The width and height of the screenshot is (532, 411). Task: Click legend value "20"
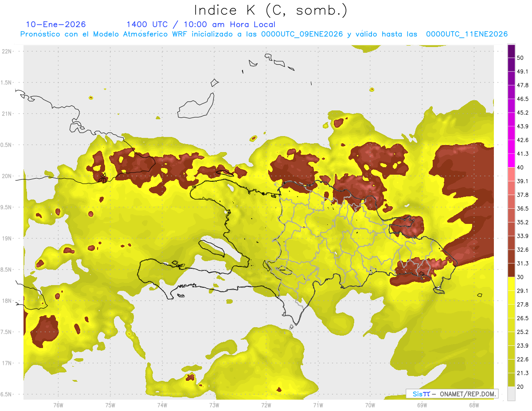tap(520, 387)
